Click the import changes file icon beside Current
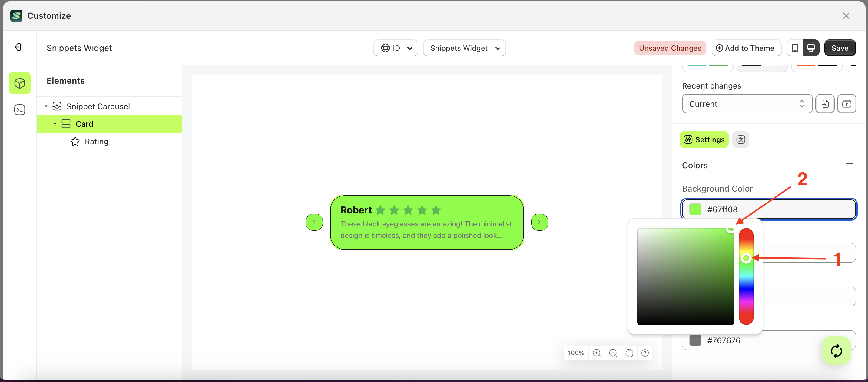868x382 pixels. [825, 103]
